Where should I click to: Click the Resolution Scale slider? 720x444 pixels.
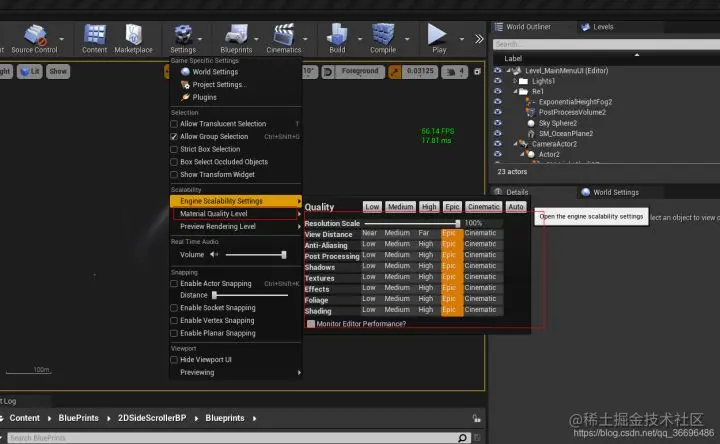point(412,224)
